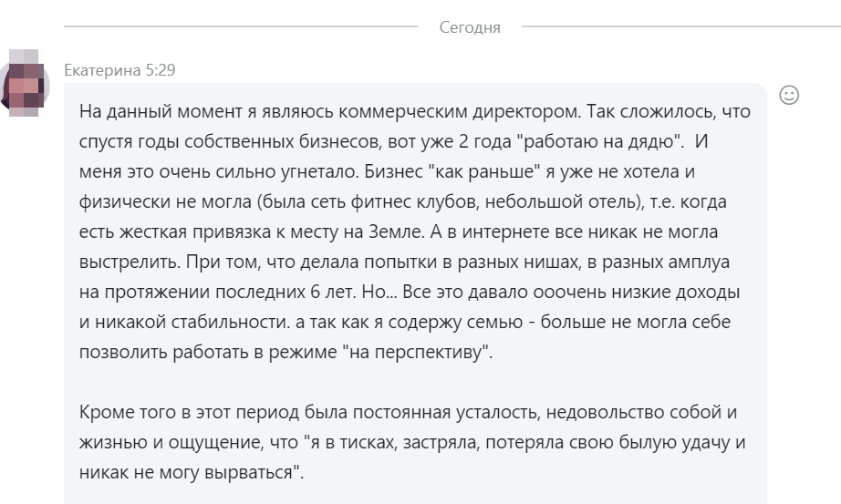Click the 5:29 message timestamp
Screen dimensions: 841x504
pos(161,70)
